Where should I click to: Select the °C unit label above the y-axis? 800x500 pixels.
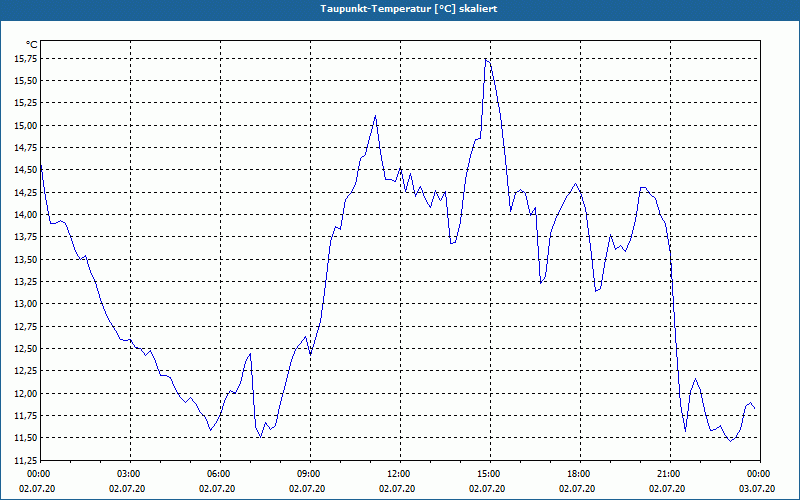click(x=32, y=45)
